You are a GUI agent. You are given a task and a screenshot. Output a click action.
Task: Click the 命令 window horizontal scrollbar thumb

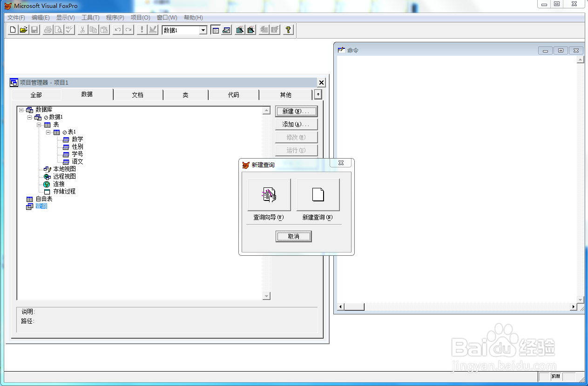click(x=354, y=307)
